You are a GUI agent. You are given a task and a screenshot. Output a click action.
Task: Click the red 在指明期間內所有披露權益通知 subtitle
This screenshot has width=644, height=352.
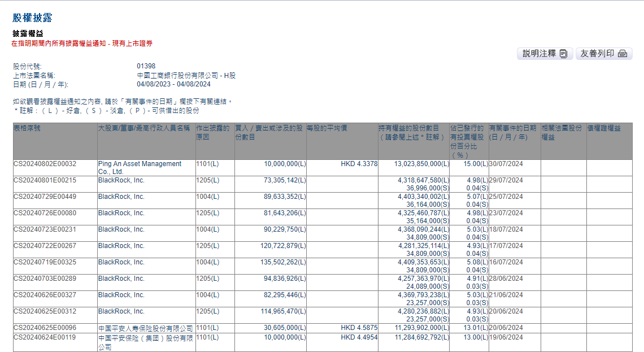(x=82, y=44)
